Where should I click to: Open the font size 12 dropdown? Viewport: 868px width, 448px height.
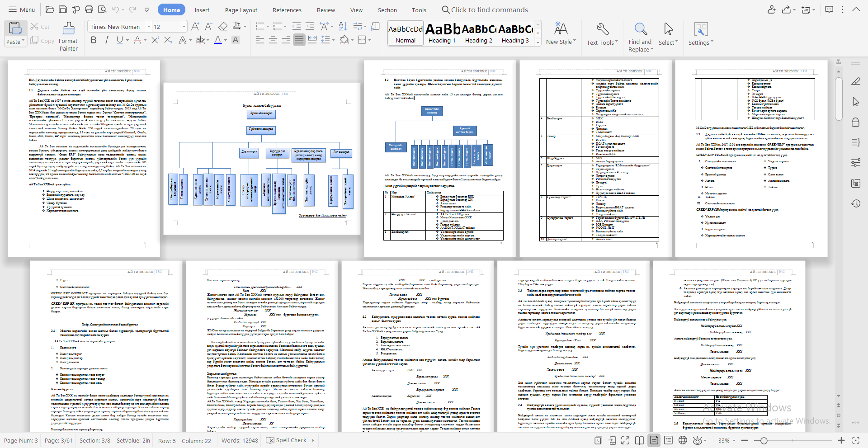pyautogui.click(x=184, y=27)
